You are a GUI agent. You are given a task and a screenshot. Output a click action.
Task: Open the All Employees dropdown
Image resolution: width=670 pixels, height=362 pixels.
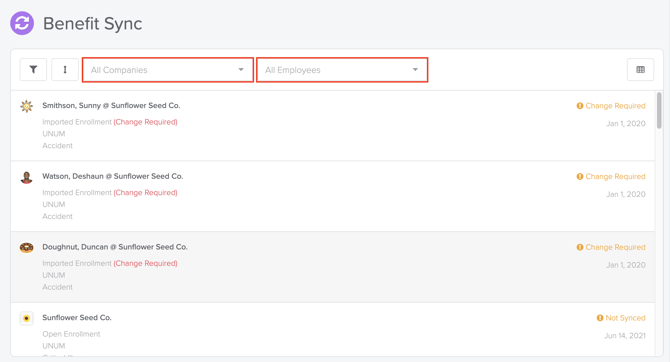coord(342,70)
